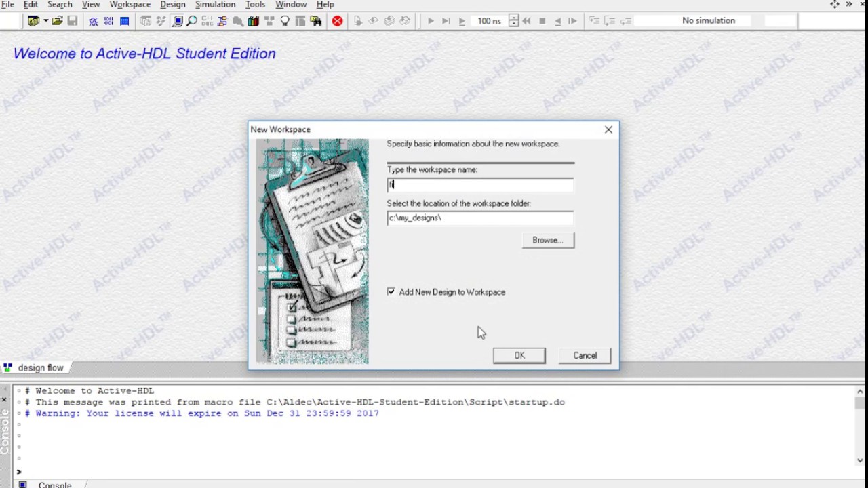Click the Save disk toolbar icon
The image size is (868, 488).
coord(73,21)
